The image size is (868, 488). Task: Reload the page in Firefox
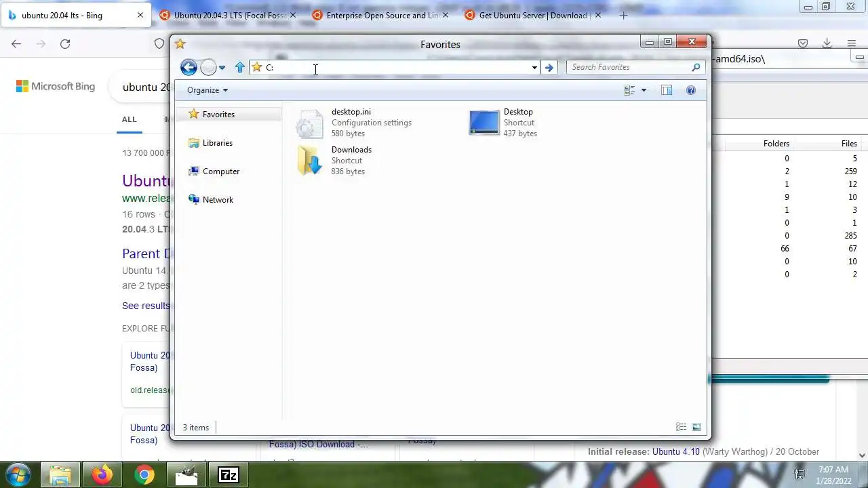coord(65,43)
